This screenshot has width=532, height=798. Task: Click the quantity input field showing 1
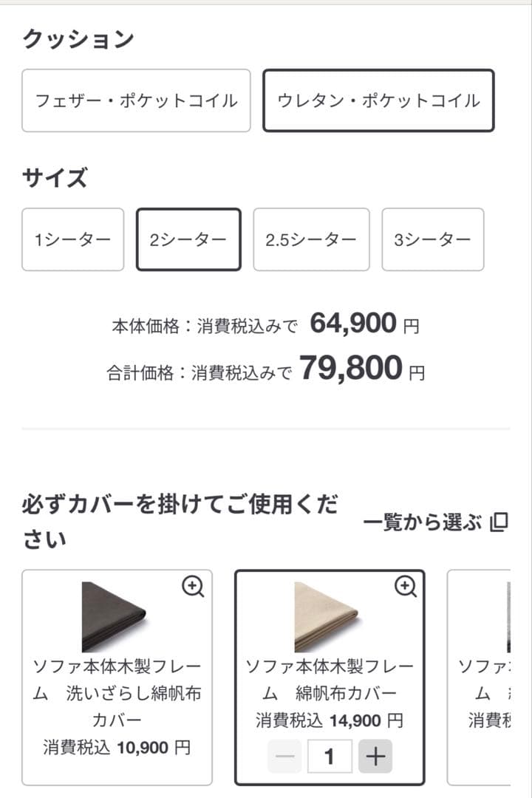click(330, 756)
